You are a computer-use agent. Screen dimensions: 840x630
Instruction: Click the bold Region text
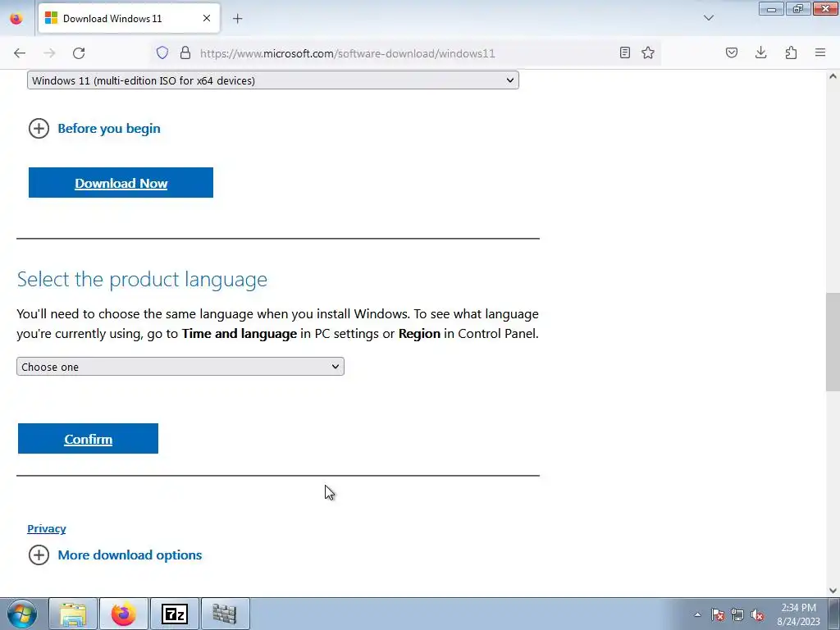(x=419, y=334)
